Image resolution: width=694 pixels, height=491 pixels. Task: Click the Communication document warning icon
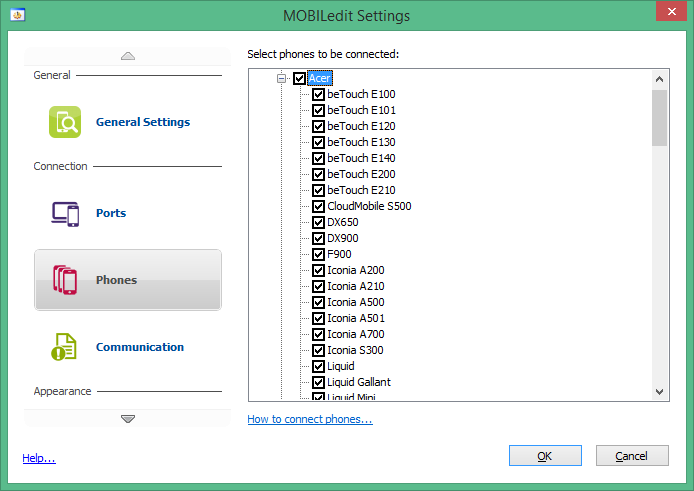(64, 347)
